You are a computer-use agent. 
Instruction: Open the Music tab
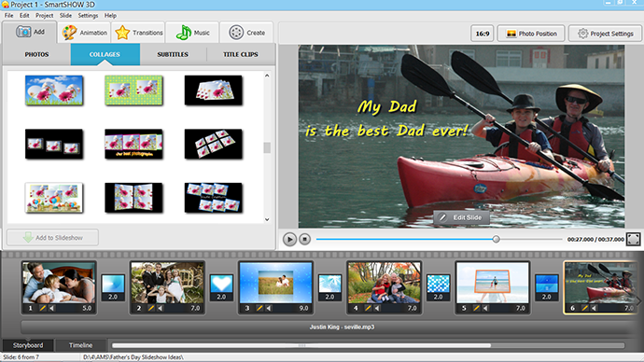click(x=192, y=33)
